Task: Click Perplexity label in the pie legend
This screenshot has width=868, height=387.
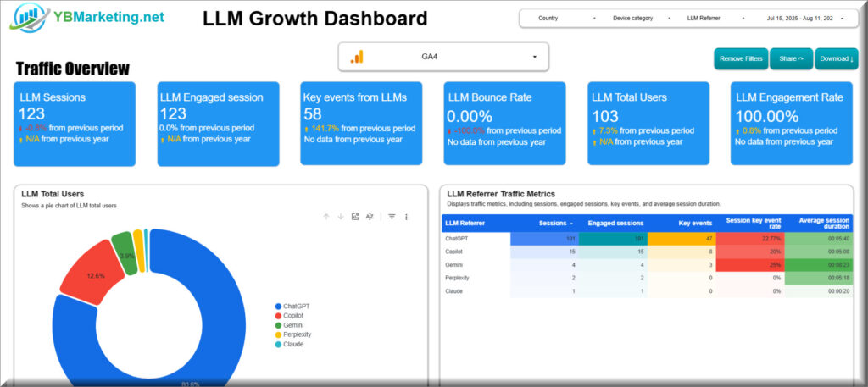Action: 298,334
